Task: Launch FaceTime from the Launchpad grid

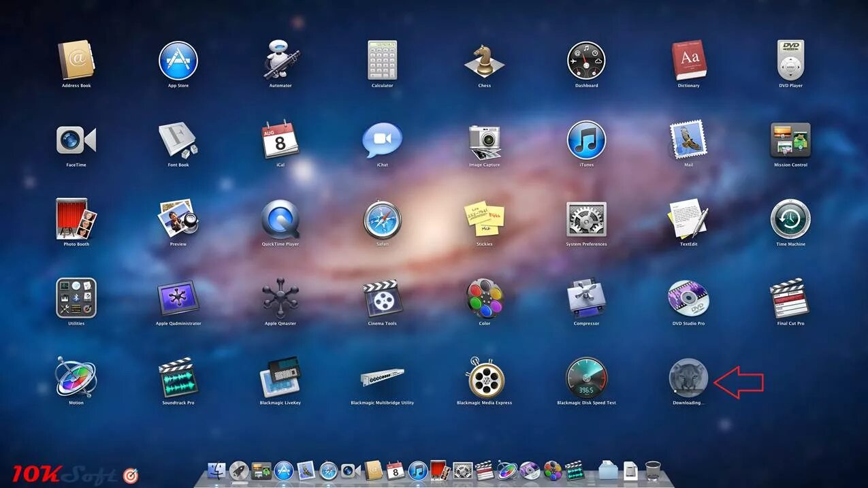Action: [76, 140]
